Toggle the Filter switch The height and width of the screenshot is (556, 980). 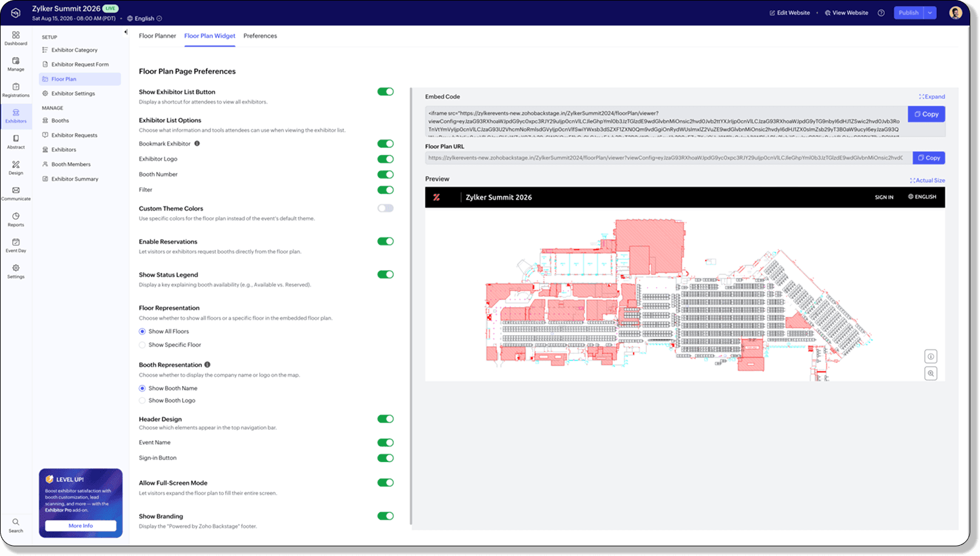[x=385, y=190]
